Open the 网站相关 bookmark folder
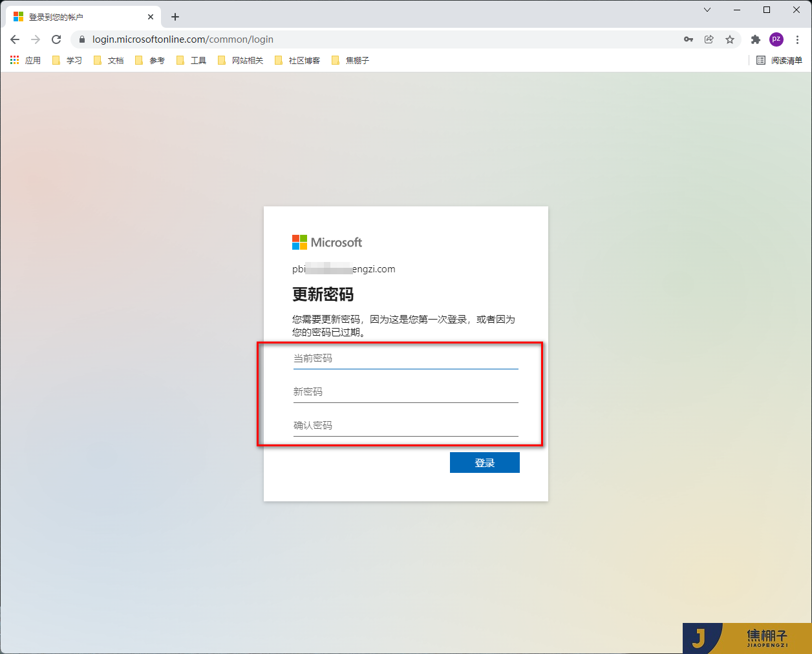812x654 pixels. click(x=240, y=60)
